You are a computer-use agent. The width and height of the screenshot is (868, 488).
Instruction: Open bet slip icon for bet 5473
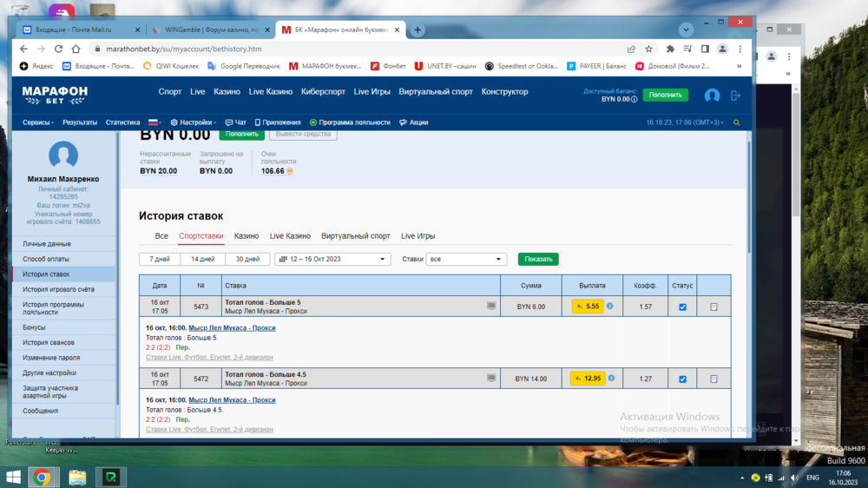pos(713,307)
